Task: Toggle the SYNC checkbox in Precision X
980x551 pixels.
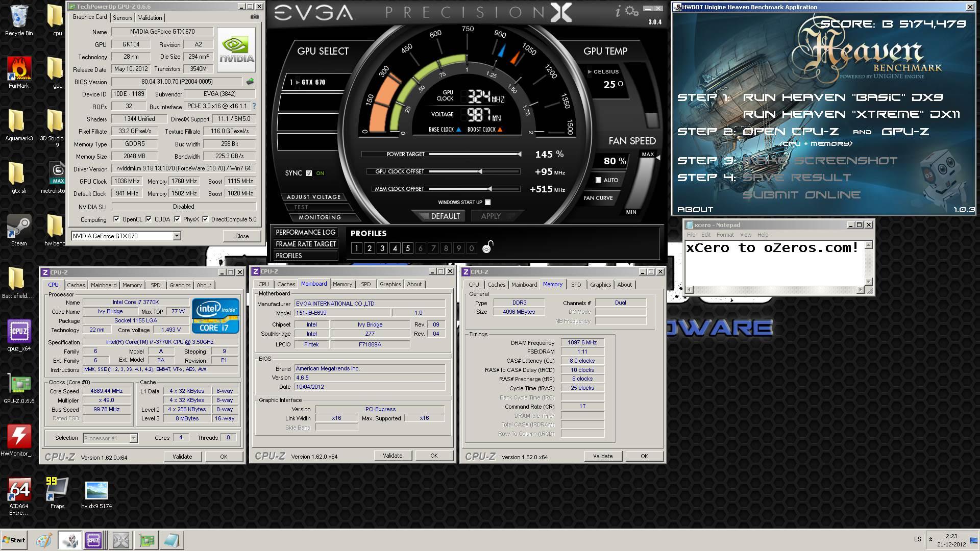Action: (309, 173)
